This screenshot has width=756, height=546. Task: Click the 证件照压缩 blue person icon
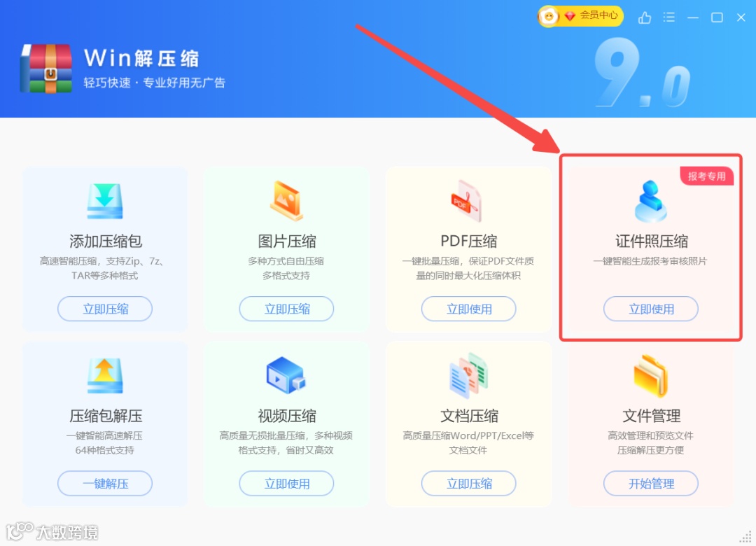click(x=651, y=201)
